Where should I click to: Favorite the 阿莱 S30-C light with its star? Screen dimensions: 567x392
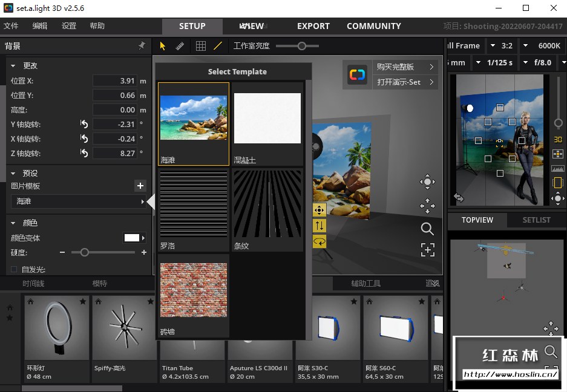pos(354,301)
